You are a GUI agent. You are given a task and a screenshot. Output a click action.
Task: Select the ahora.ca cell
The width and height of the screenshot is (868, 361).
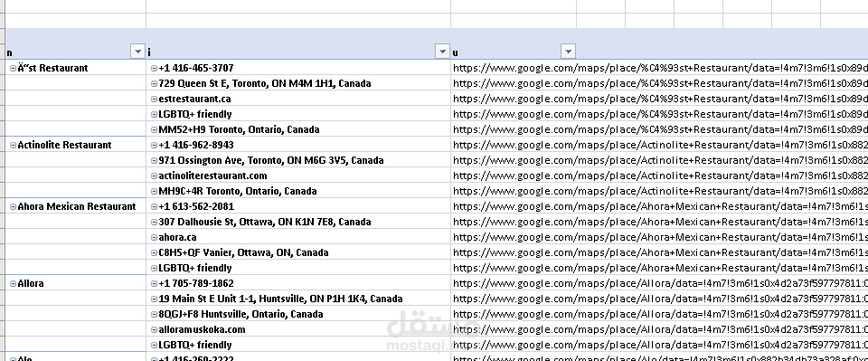(298, 238)
